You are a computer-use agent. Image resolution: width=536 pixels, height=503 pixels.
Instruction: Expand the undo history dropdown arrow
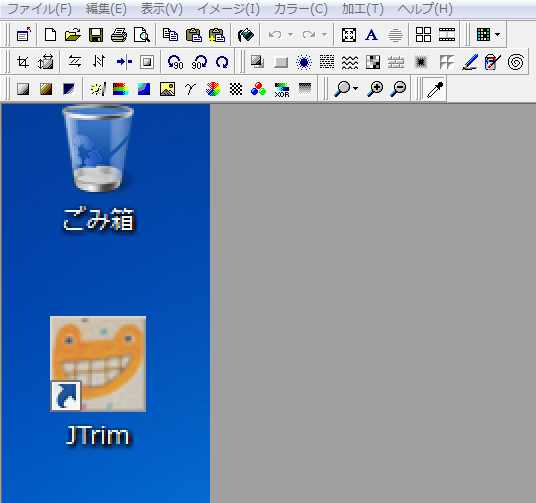(291, 35)
